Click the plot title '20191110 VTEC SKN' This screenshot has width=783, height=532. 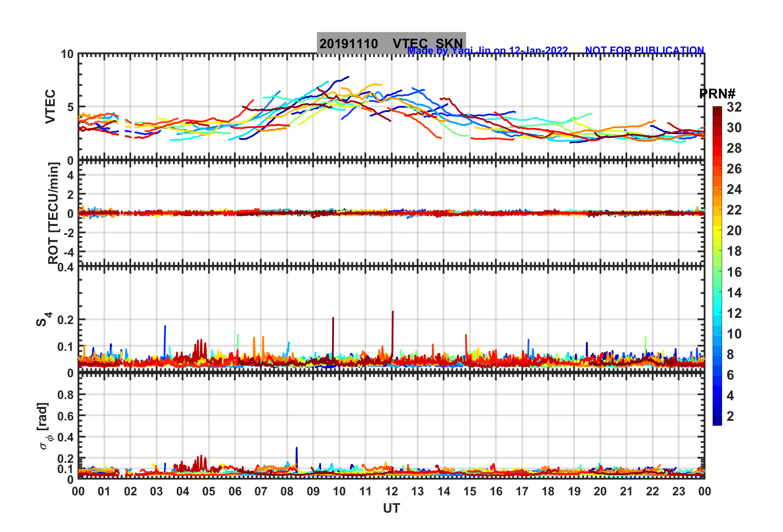click(x=391, y=43)
